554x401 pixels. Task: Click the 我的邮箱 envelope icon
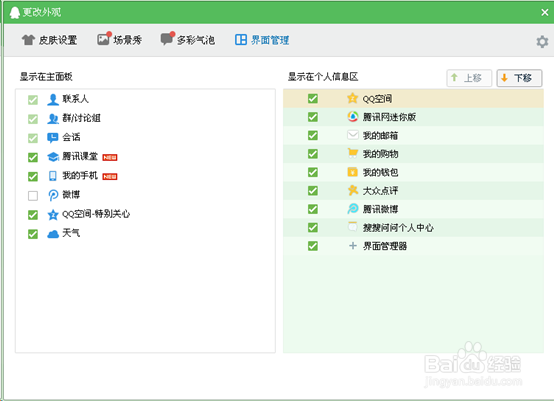tap(353, 135)
